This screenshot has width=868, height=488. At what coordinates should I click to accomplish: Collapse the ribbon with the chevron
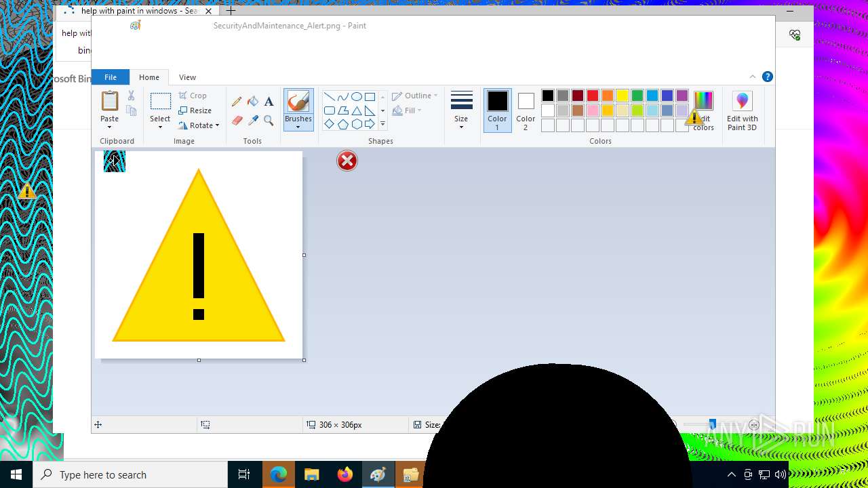[752, 77]
